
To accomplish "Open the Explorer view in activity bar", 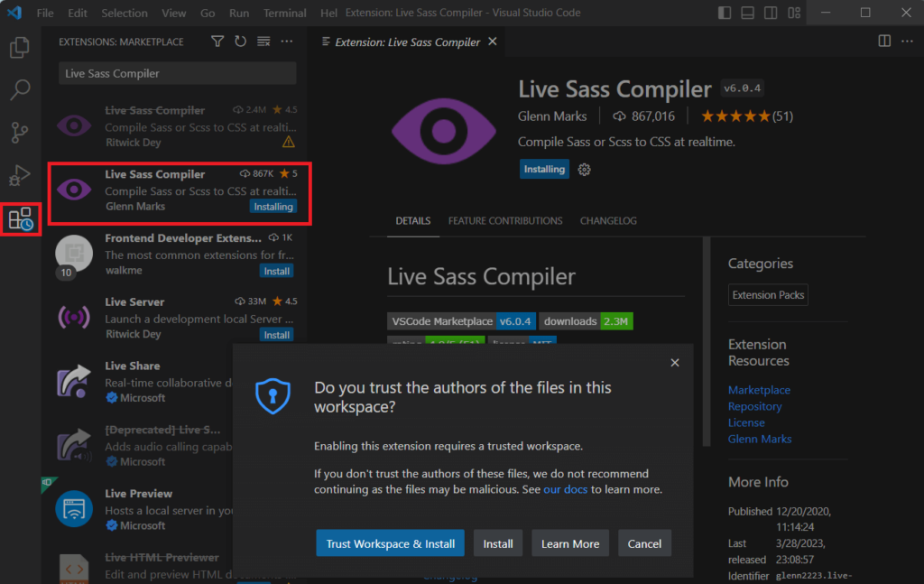I will pyautogui.click(x=20, y=47).
